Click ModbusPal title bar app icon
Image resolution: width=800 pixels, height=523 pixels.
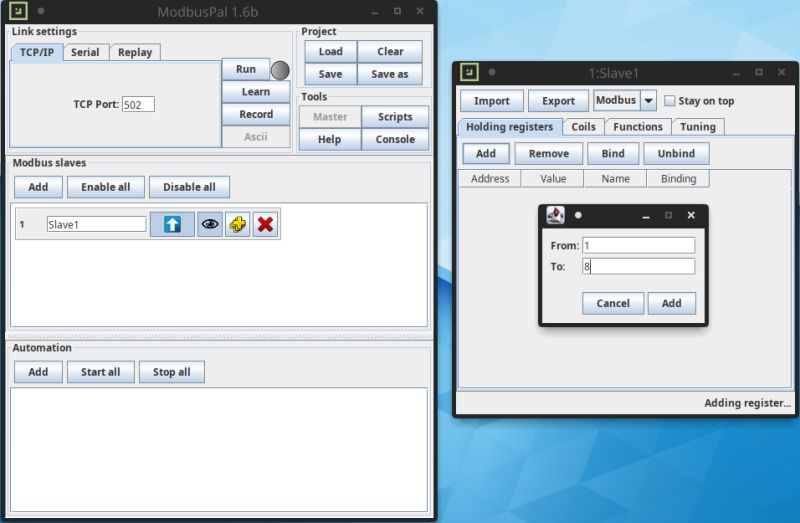click(18, 11)
